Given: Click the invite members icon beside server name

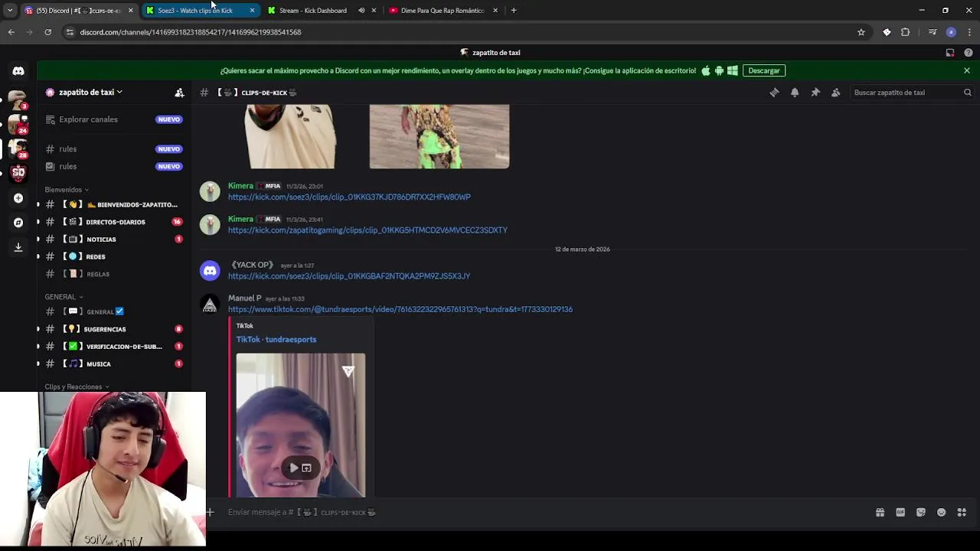Looking at the screenshot, I should pyautogui.click(x=179, y=93).
